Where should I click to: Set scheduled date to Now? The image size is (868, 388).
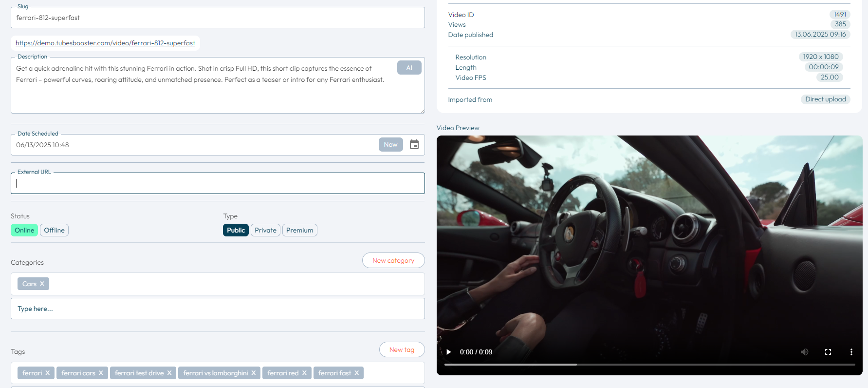point(391,144)
